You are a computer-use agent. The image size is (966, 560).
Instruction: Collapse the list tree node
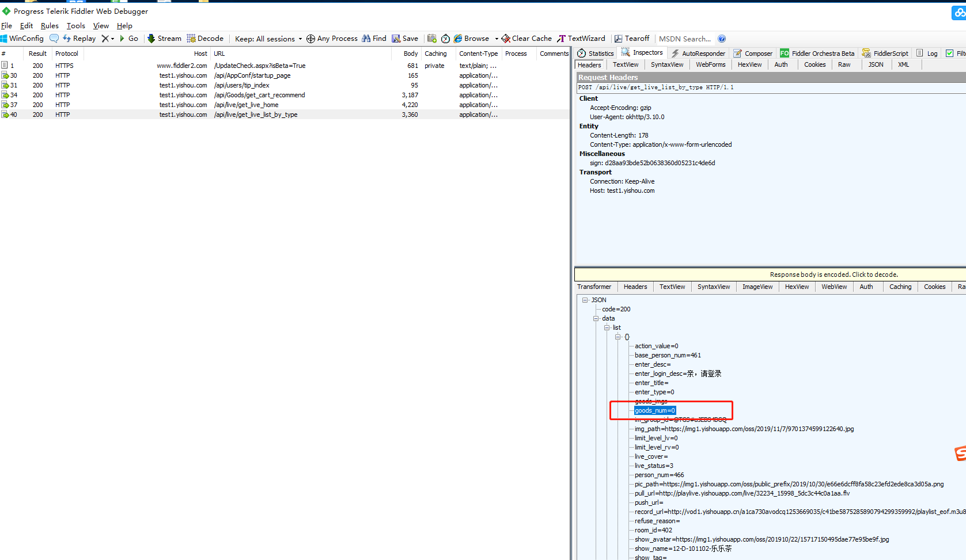(x=607, y=327)
